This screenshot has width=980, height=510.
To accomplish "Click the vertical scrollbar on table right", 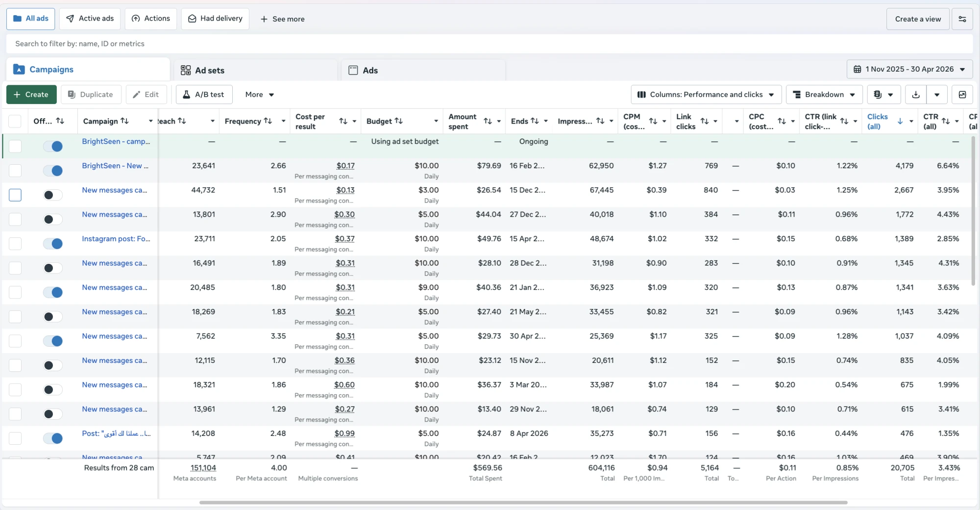I will tap(973, 211).
